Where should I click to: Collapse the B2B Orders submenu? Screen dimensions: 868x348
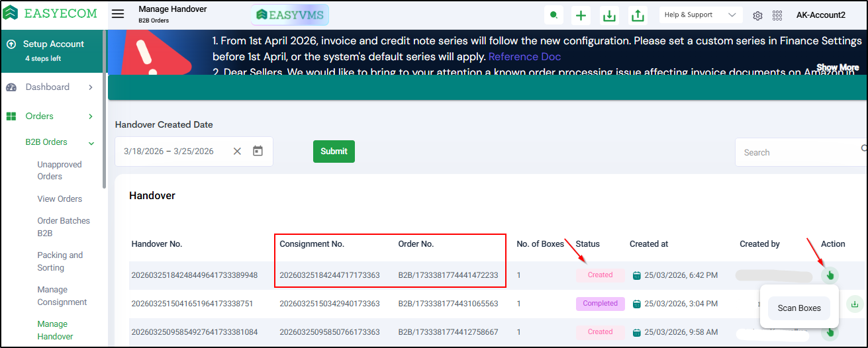(91, 142)
